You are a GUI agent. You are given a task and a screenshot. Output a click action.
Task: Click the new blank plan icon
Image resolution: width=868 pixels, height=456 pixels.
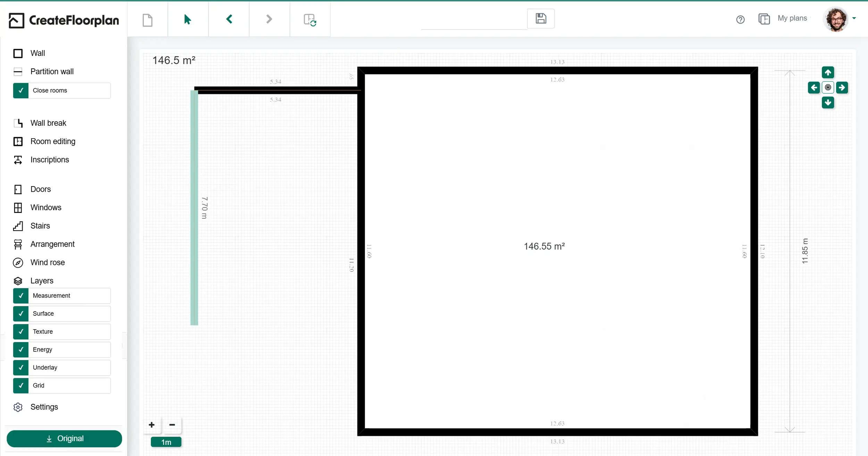pos(148,20)
